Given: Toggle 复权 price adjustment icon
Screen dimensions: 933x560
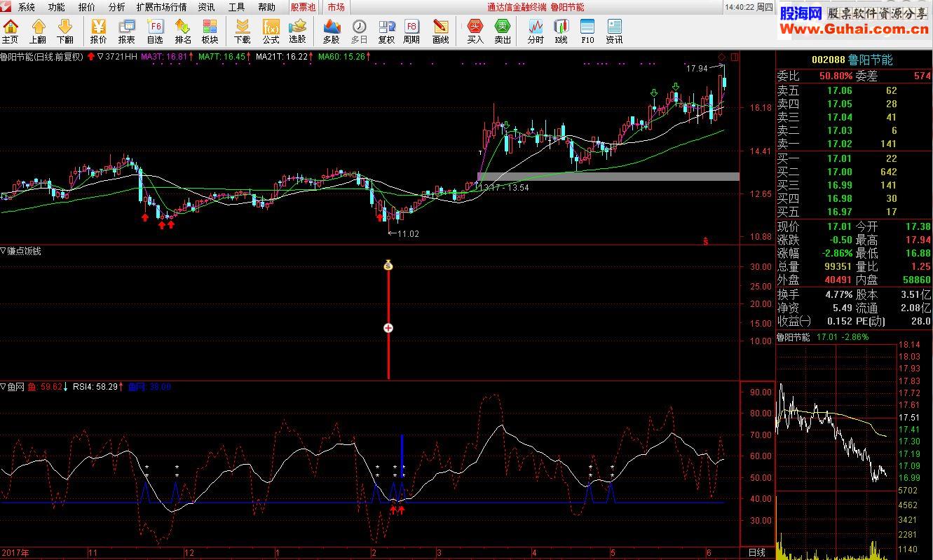Looking at the screenshot, I should (386, 32).
